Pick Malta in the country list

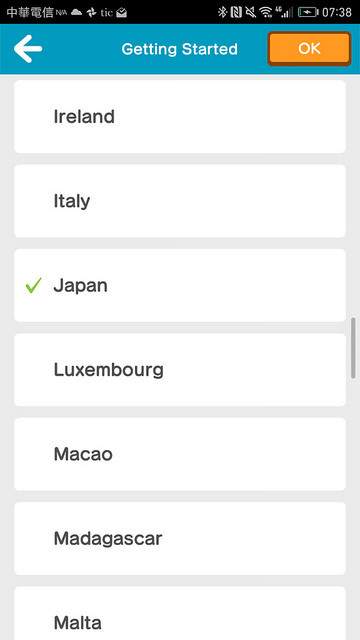(180, 613)
